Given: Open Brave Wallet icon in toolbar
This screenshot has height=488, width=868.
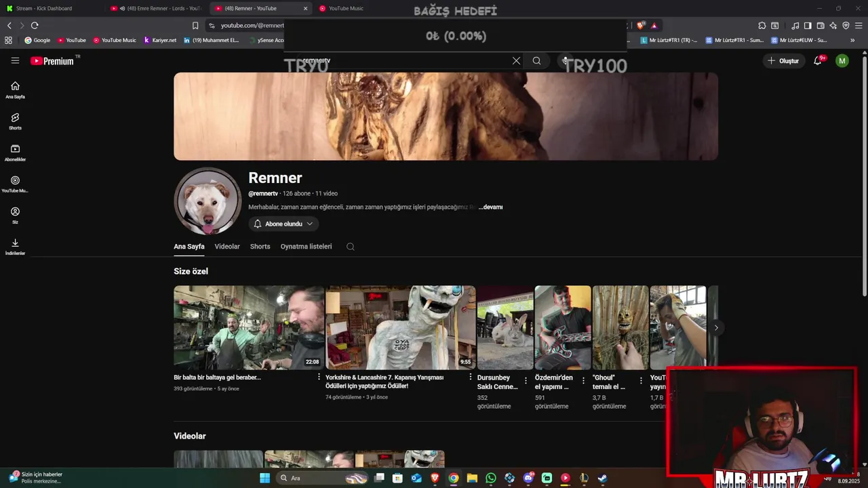Looking at the screenshot, I should click(x=821, y=26).
